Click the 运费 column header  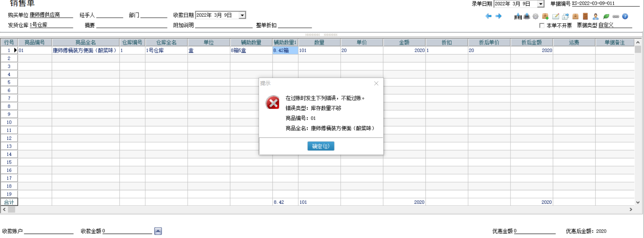point(574,42)
